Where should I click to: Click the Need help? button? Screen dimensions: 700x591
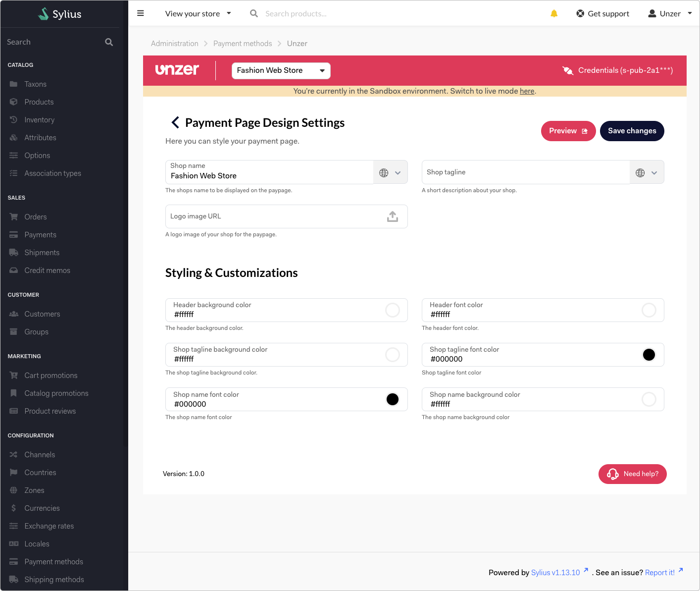[633, 474]
